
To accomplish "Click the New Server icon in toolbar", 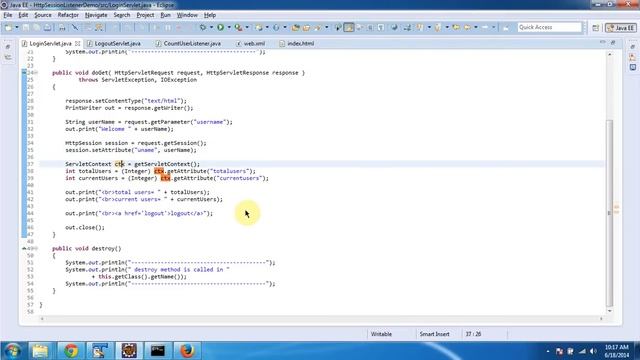I will [258, 27].
